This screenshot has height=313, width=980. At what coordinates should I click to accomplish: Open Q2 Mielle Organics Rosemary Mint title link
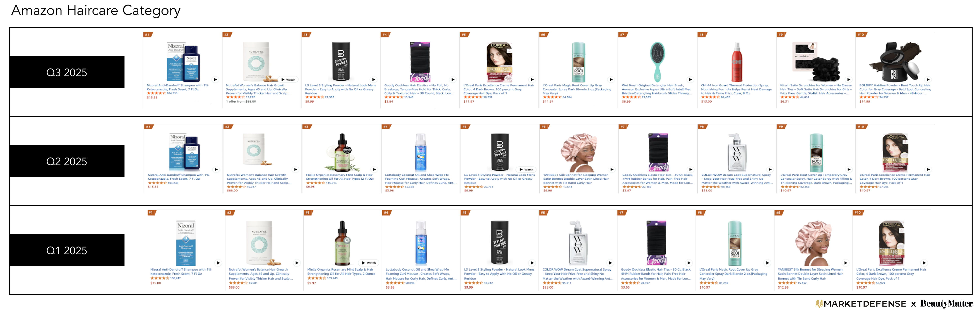[x=340, y=177]
